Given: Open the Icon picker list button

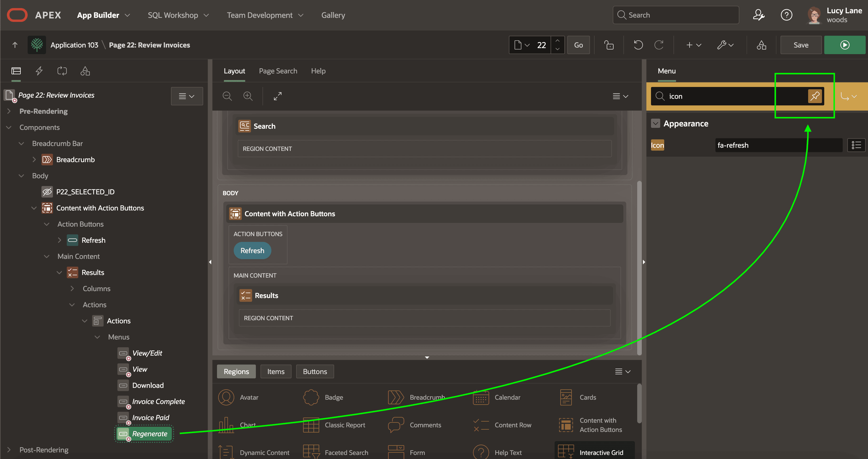Looking at the screenshot, I should [x=856, y=145].
